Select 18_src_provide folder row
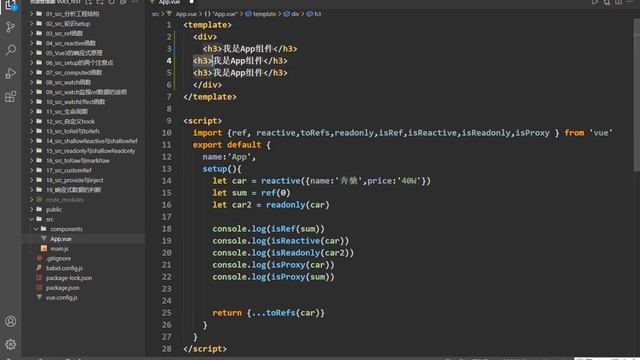Image resolution: width=640 pixels, height=360 pixels. tap(83, 180)
